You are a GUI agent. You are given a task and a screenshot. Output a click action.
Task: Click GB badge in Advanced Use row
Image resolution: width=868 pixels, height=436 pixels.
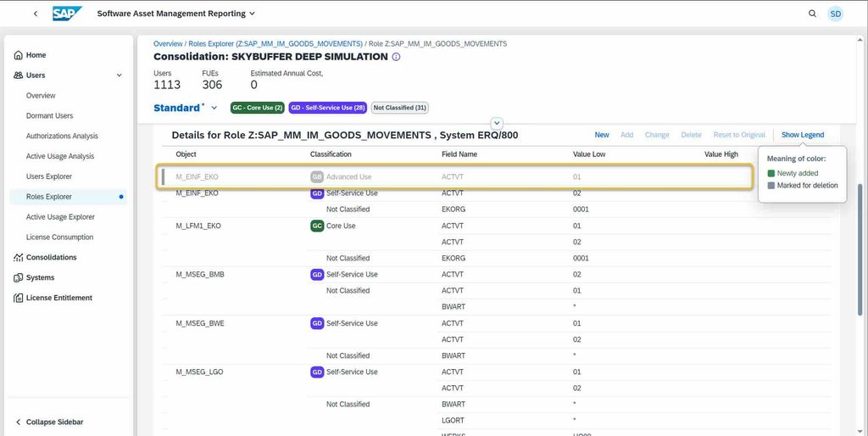click(x=317, y=176)
